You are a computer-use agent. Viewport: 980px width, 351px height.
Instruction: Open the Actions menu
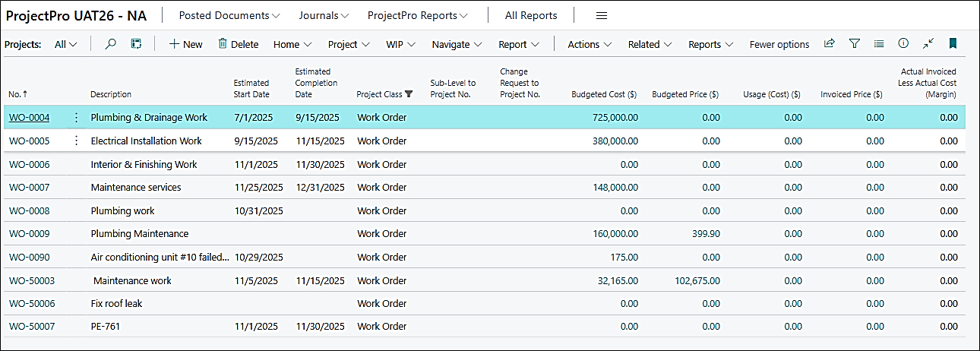click(x=590, y=45)
